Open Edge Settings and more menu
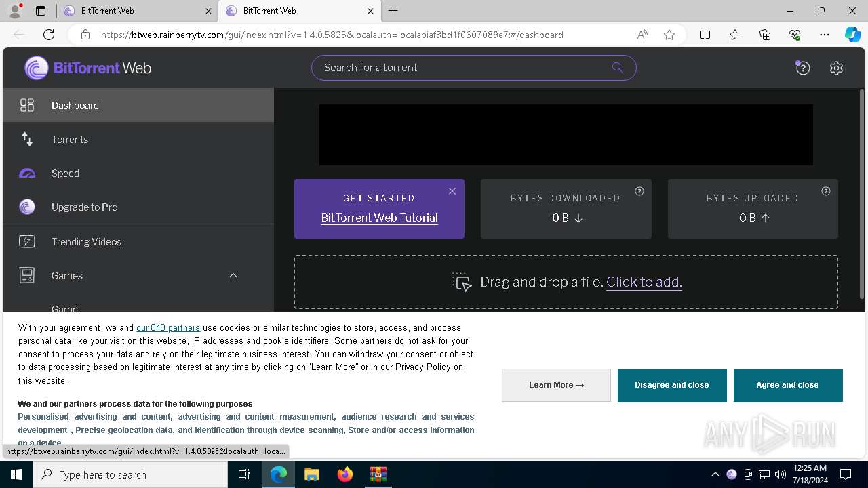 click(825, 35)
